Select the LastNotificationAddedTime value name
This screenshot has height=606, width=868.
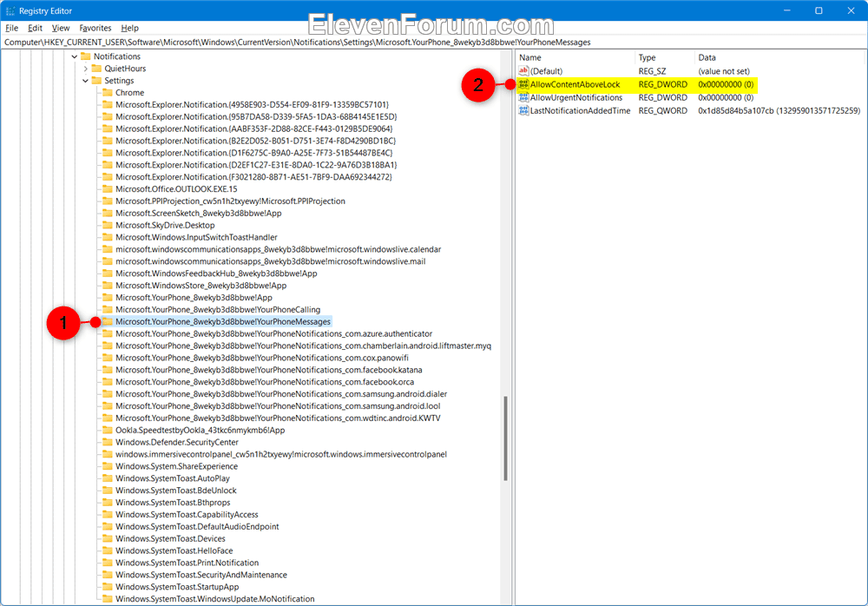pos(580,111)
